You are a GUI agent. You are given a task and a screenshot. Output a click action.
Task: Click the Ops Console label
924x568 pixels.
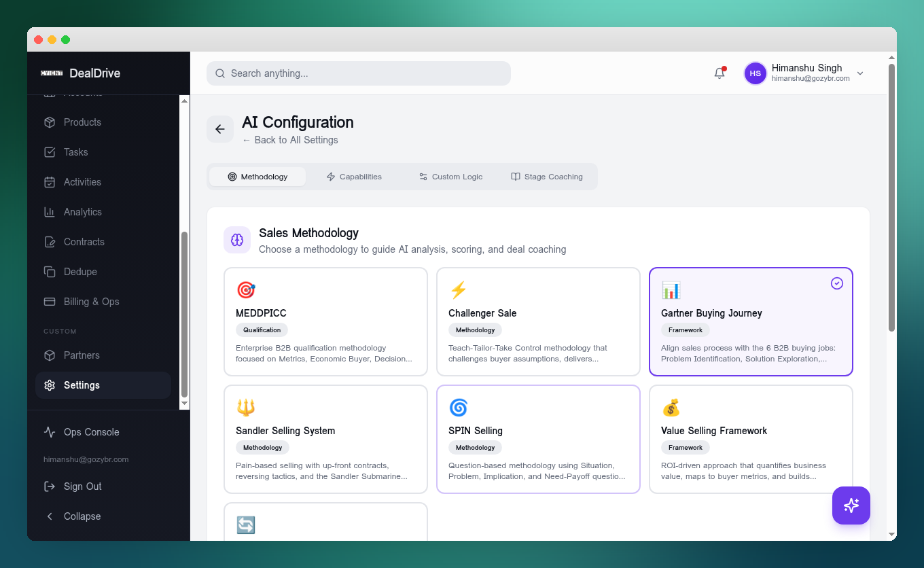pos(92,432)
